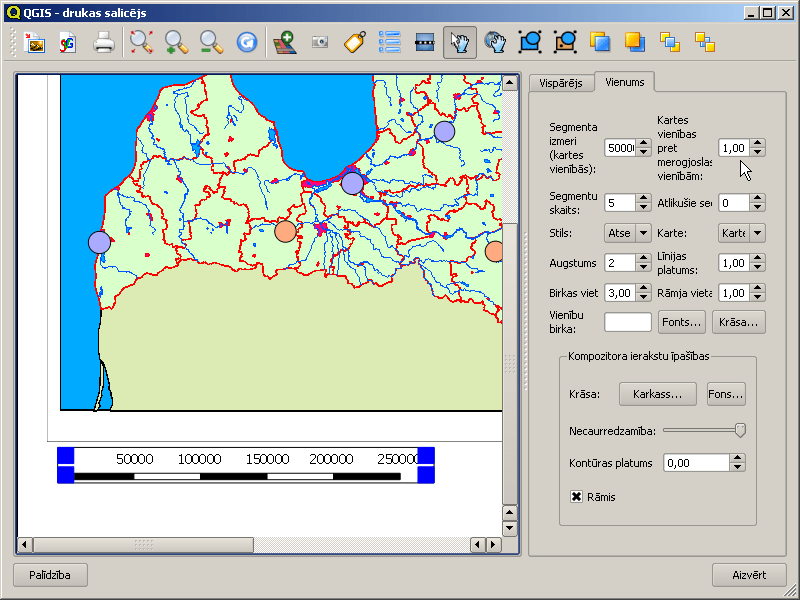
Task: Click zoom full extent icon
Action: pos(141,43)
